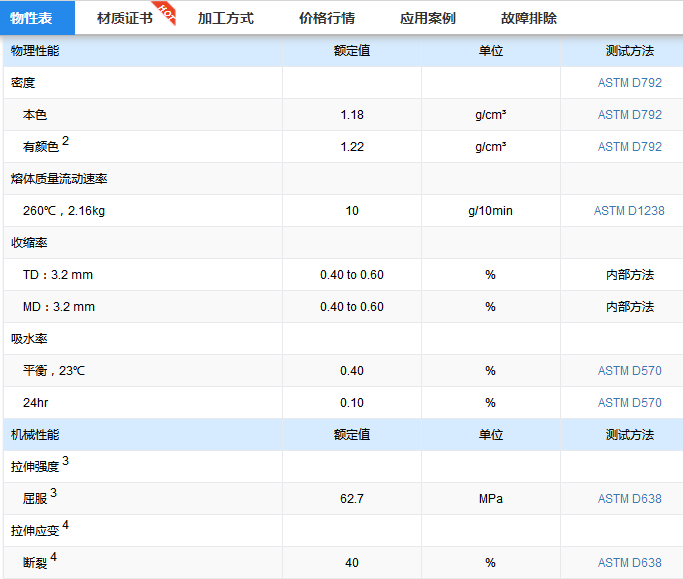
Task: Open the ASTM D1238 test method link
Action: click(629, 211)
